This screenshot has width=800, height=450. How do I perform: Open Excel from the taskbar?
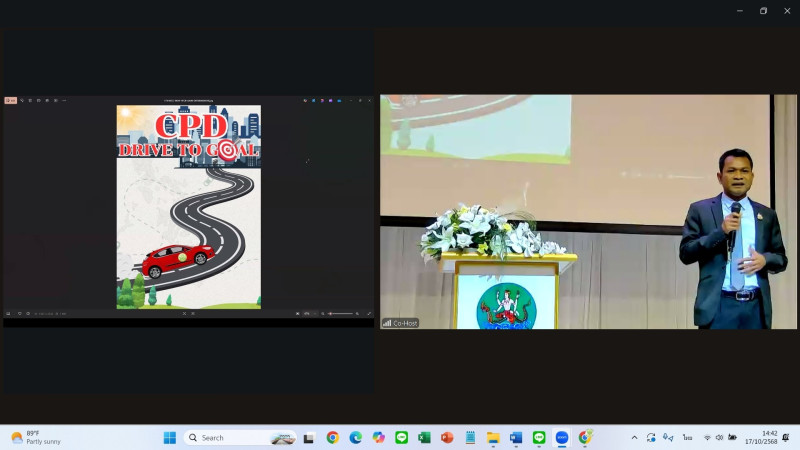(424, 437)
